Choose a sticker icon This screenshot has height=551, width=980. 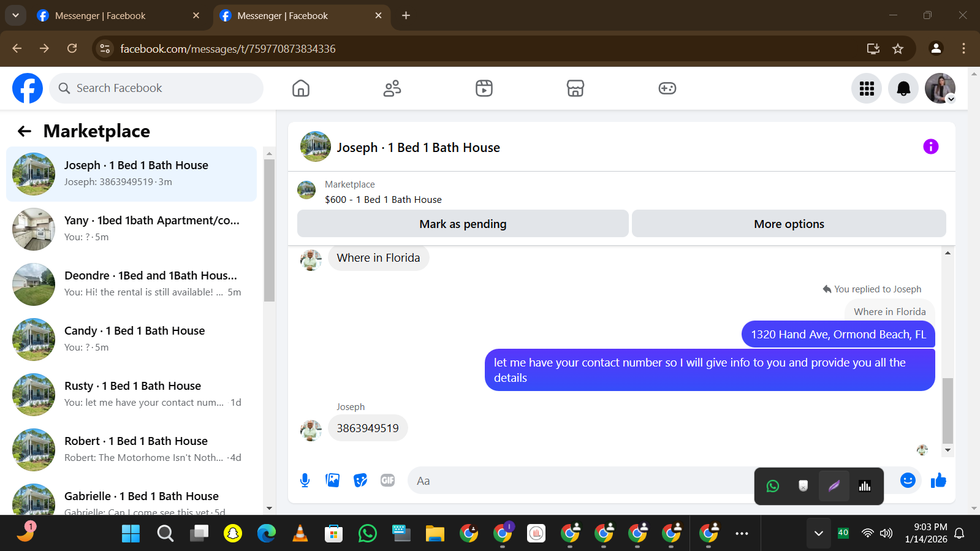tap(360, 481)
